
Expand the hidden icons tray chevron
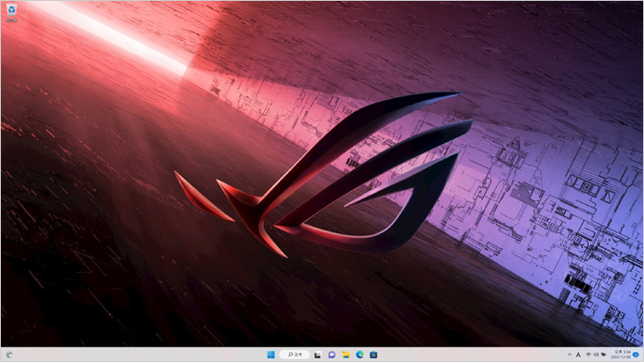click(569, 355)
